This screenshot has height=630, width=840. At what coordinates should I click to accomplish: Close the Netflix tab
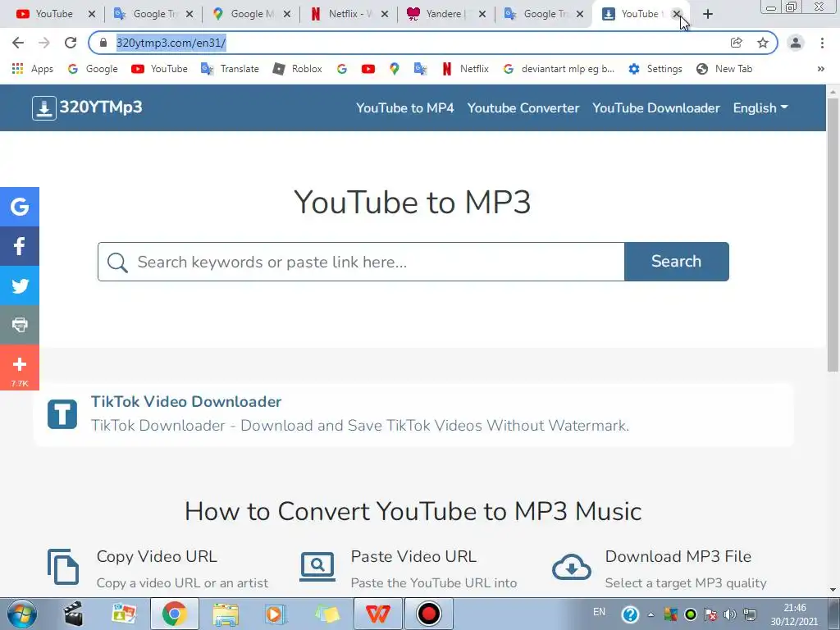click(385, 14)
